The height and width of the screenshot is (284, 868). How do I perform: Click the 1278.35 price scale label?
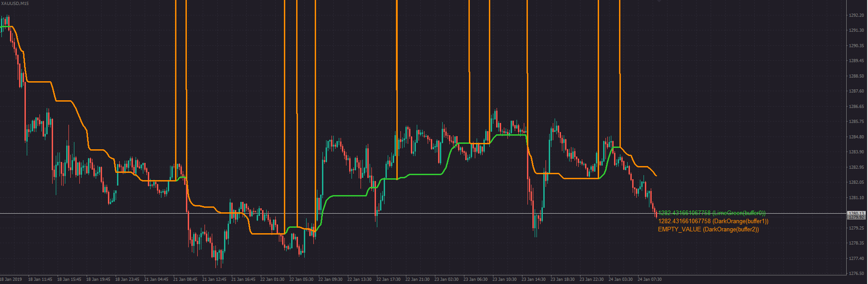[856, 243]
